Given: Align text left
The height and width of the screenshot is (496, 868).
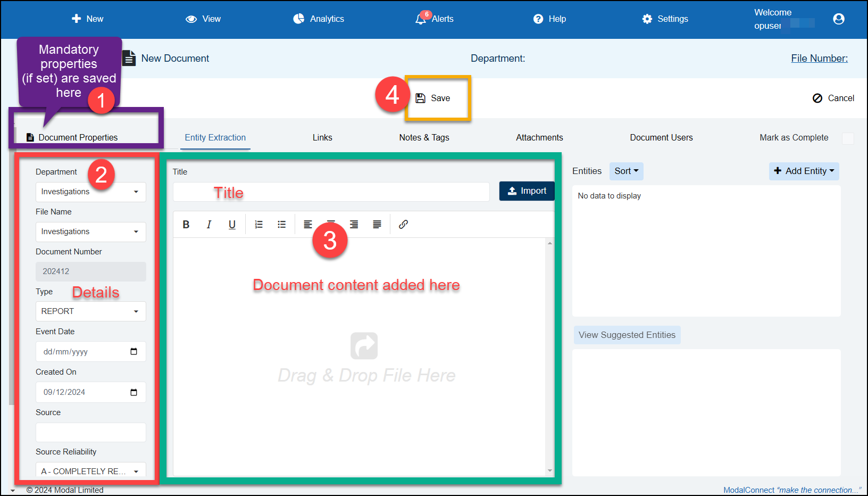Looking at the screenshot, I should coord(308,225).
